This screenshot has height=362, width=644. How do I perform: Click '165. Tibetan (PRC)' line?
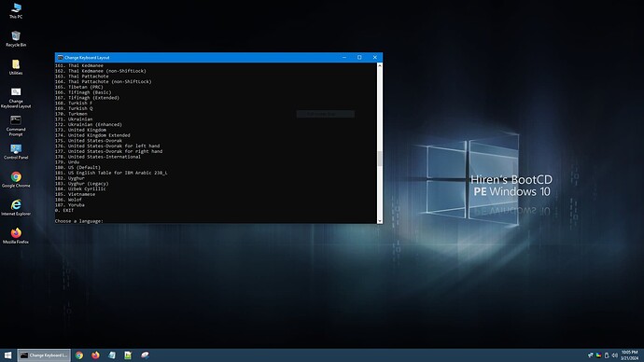point(79,87)
